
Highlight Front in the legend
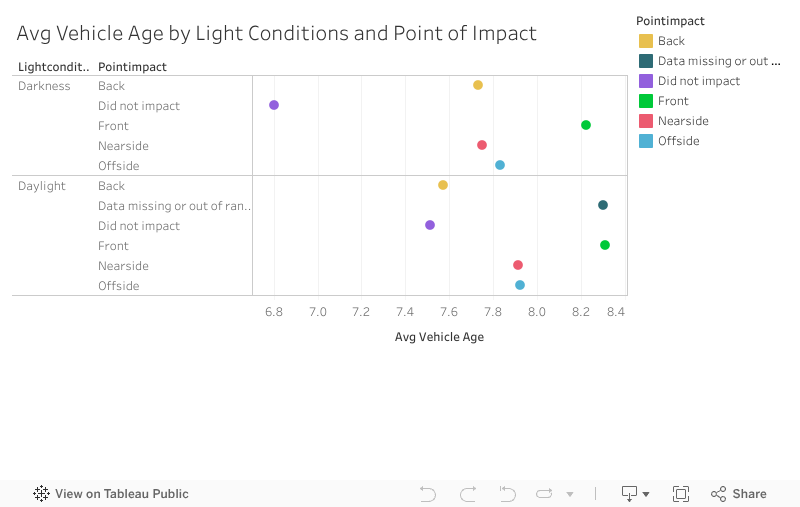tap(673, 101)
